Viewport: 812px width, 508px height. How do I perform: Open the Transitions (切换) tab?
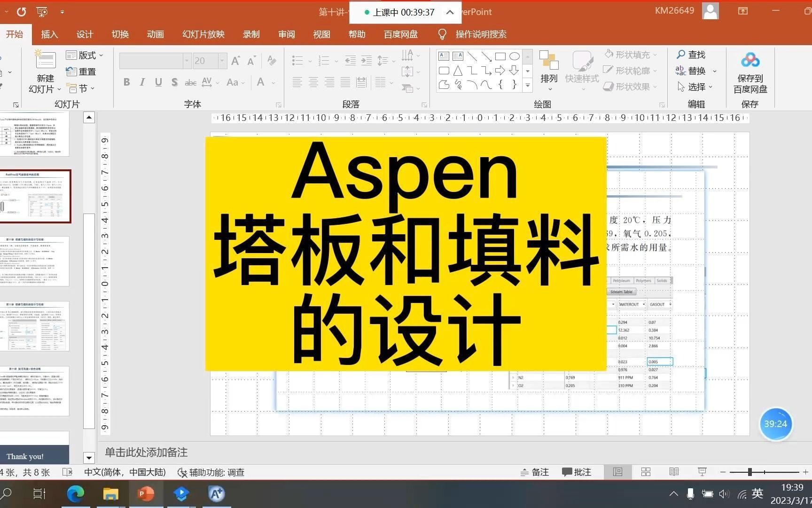(120, 34)
